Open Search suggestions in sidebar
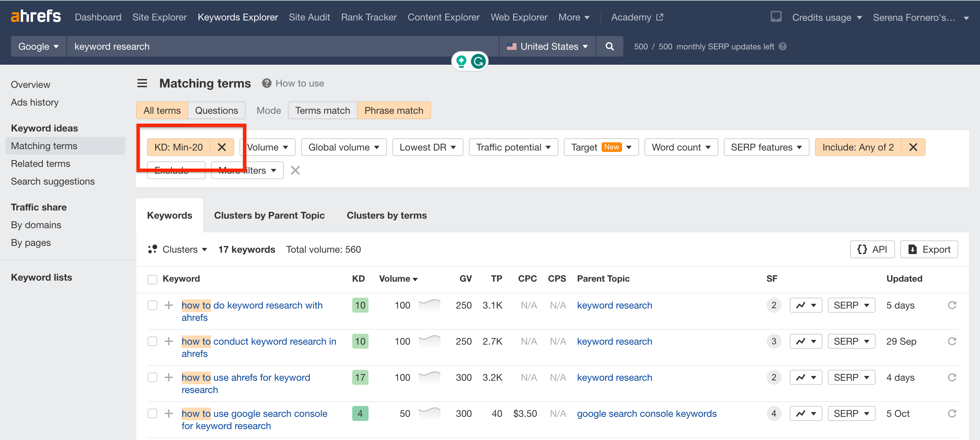Image resolution: width=980 pixels, height=440 pixels. tap(53, 181)
